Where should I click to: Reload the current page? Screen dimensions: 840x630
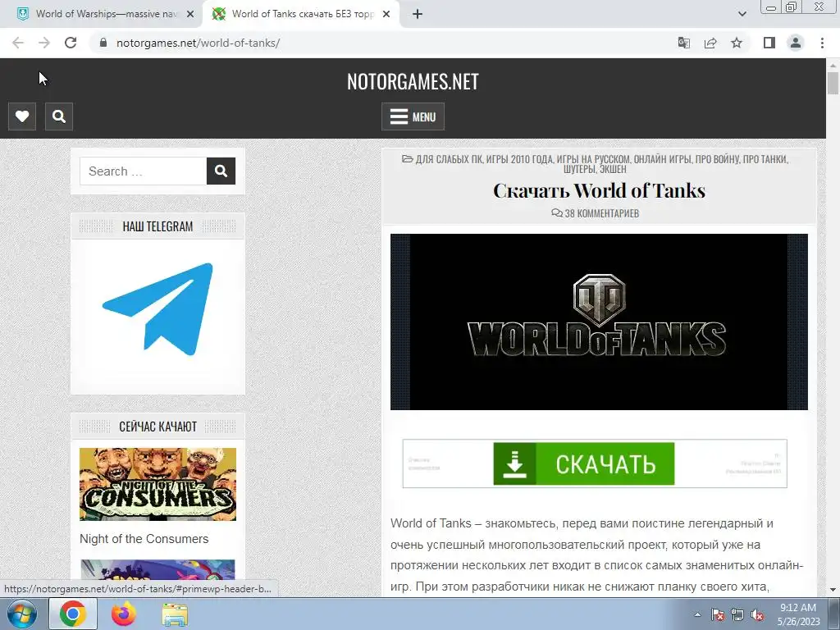click(71, 43)
